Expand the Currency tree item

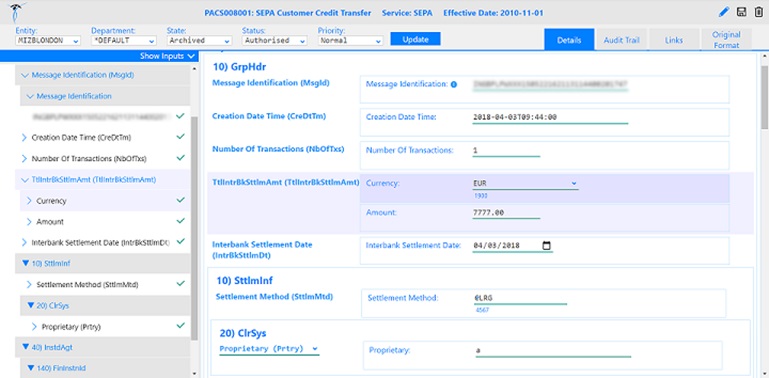29,201
